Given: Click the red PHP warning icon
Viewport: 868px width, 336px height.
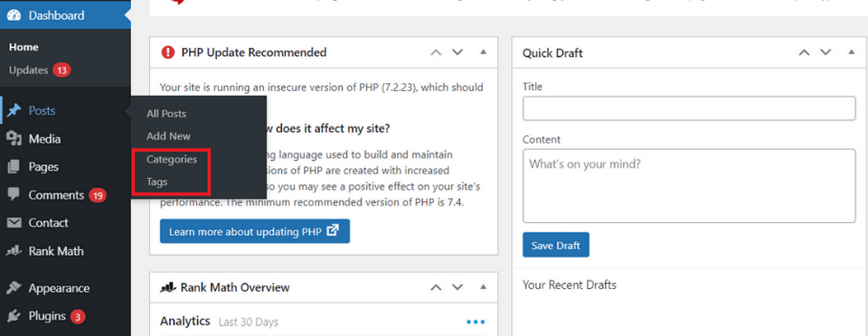Looking at the screenshot, I should (x=167, y=52).
